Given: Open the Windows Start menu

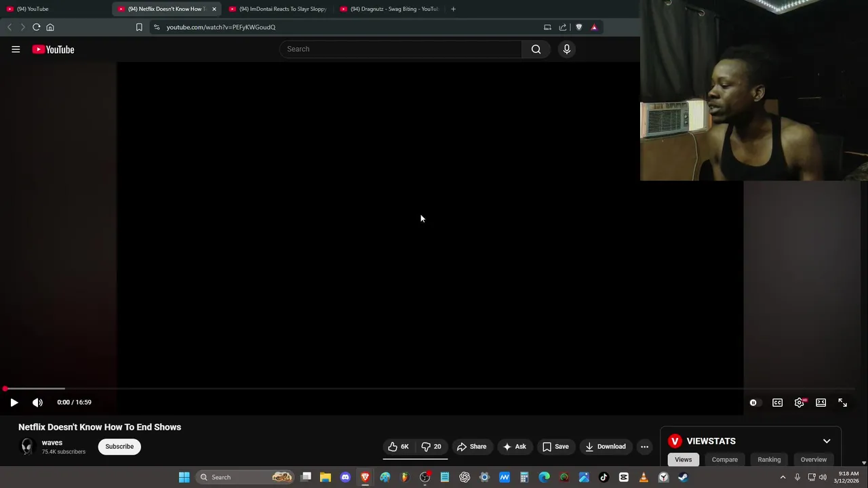Looking at the screenshot, I should 184,477.
